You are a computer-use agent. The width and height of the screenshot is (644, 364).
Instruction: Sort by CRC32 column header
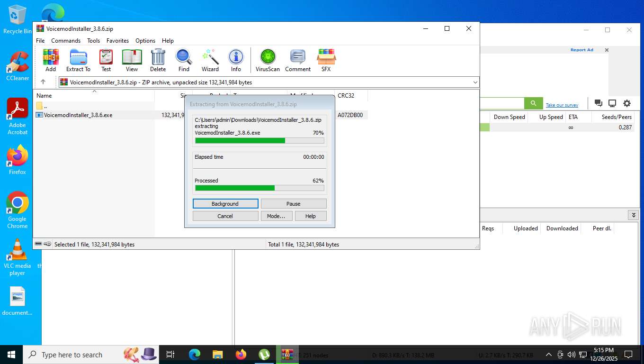point(351,96)
